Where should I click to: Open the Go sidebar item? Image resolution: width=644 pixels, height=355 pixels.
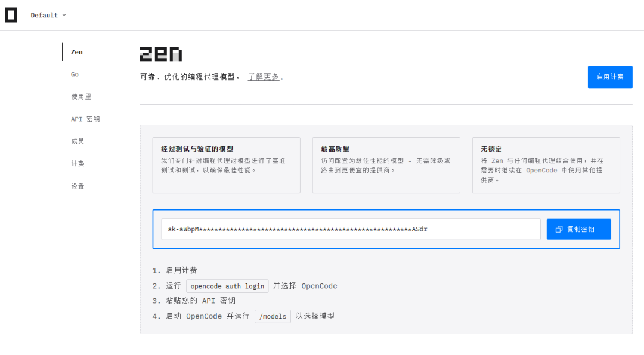pos(75,75)
